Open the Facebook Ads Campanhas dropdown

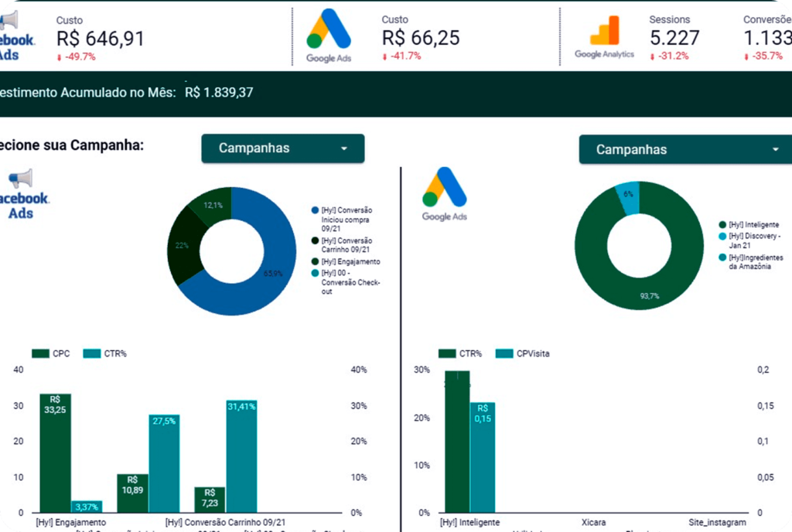pyautogui.click(x=282, y=148)
